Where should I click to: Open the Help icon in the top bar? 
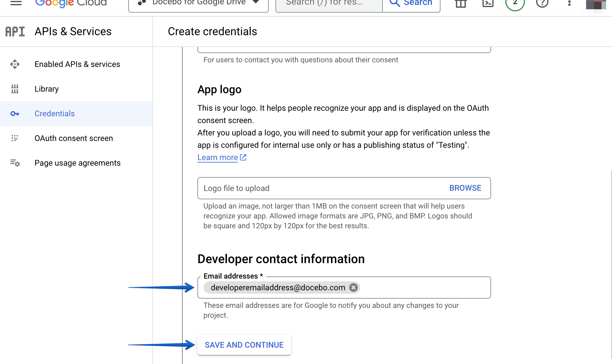542,3
